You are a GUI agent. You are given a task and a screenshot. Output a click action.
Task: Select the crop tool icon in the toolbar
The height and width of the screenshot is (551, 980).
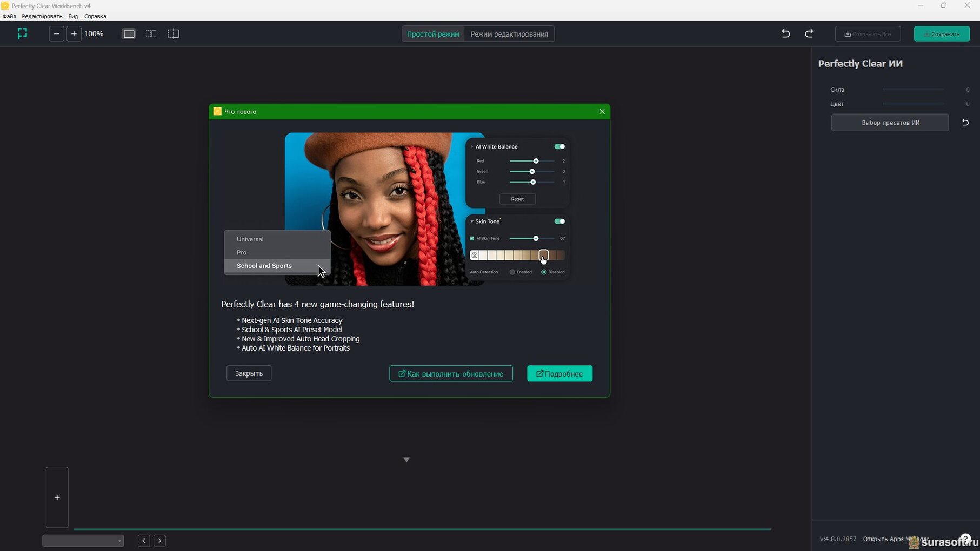pyautogui.click(x=173, y=33)
